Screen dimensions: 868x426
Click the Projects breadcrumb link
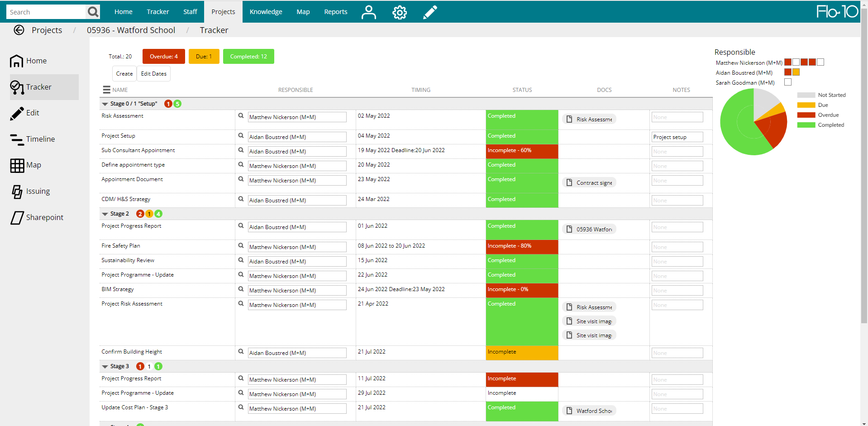coord(47,30)
